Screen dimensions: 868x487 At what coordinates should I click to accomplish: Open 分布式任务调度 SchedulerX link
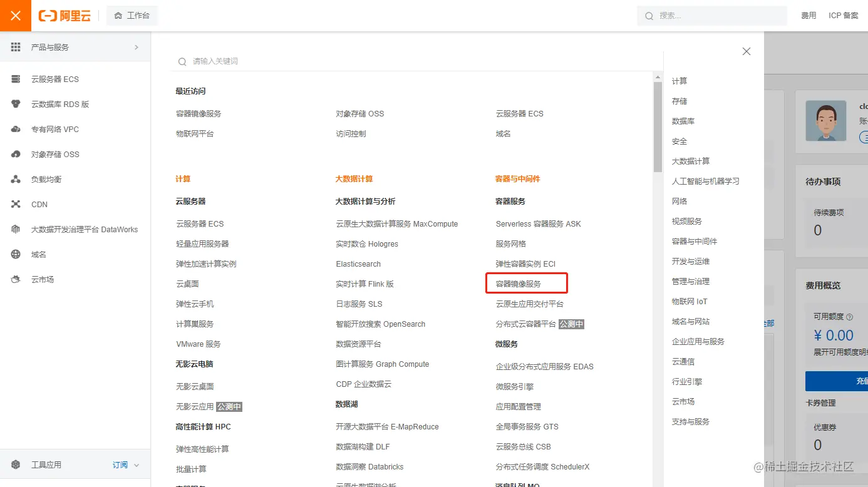[x=542, y=467]
